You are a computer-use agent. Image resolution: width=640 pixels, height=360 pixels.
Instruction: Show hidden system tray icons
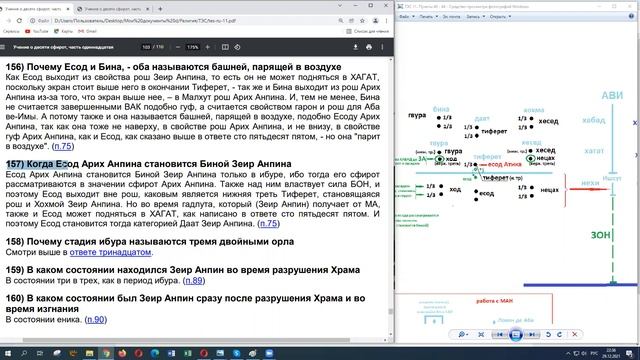pos(568,353)
